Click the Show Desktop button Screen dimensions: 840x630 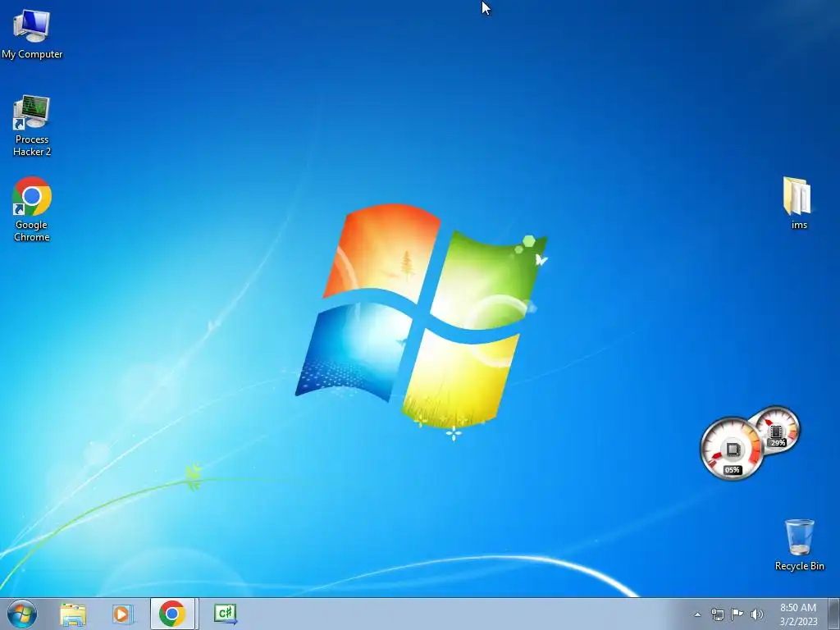click(833, 614)
